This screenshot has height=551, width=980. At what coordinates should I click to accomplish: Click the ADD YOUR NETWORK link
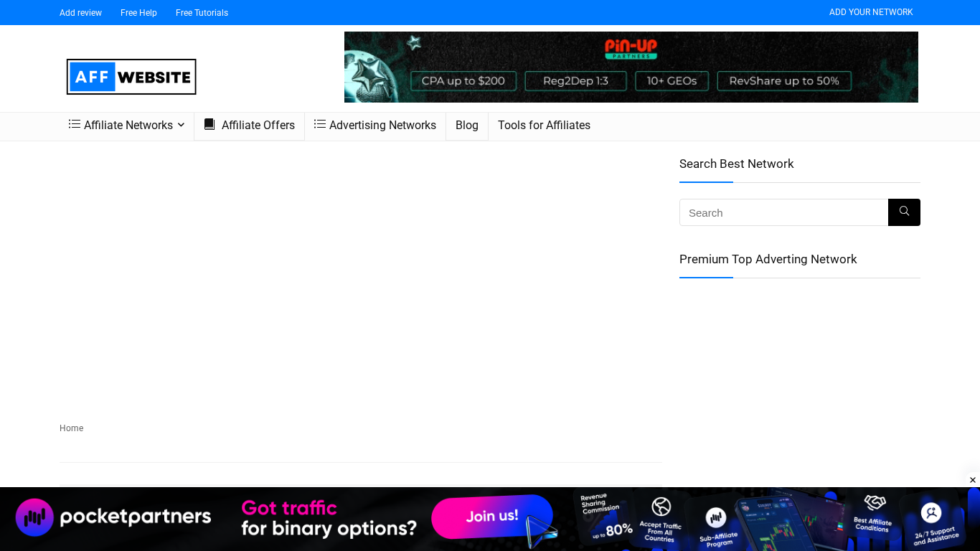point(870,12)
